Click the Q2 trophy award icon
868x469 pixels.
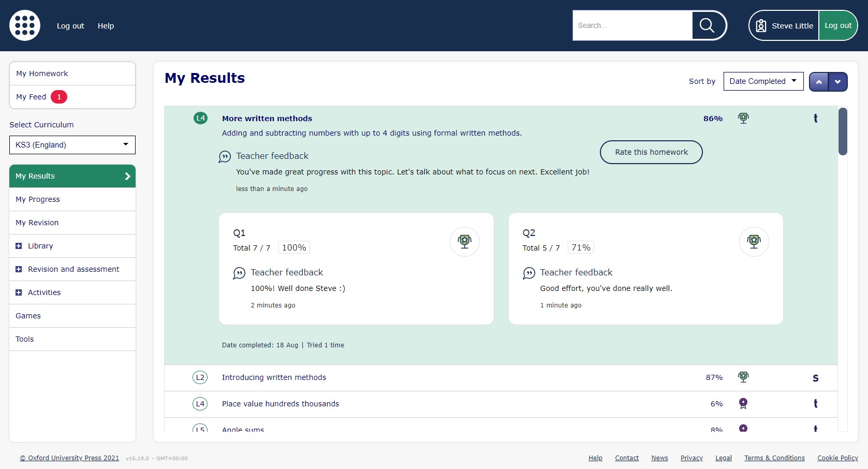[x=754, y=242]
